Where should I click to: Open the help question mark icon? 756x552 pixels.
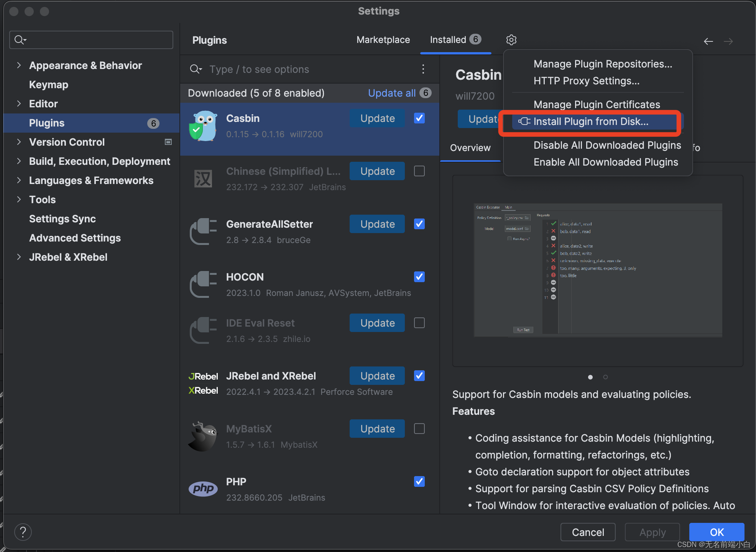(23, 532)
